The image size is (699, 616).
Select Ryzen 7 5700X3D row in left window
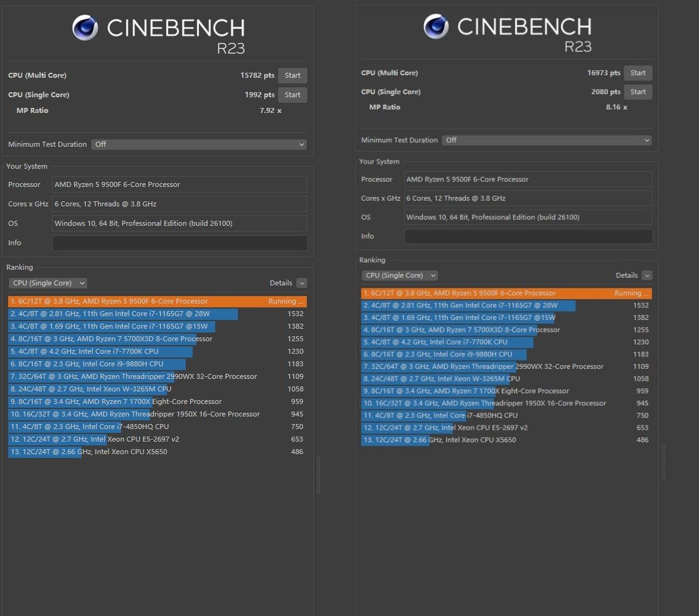coord(157,339)
